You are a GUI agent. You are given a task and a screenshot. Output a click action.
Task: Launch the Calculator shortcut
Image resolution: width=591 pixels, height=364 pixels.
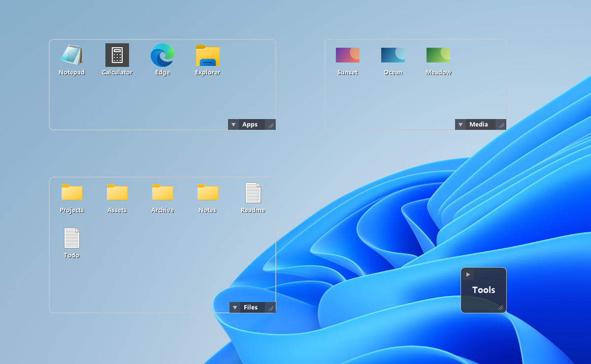point(117,55)
